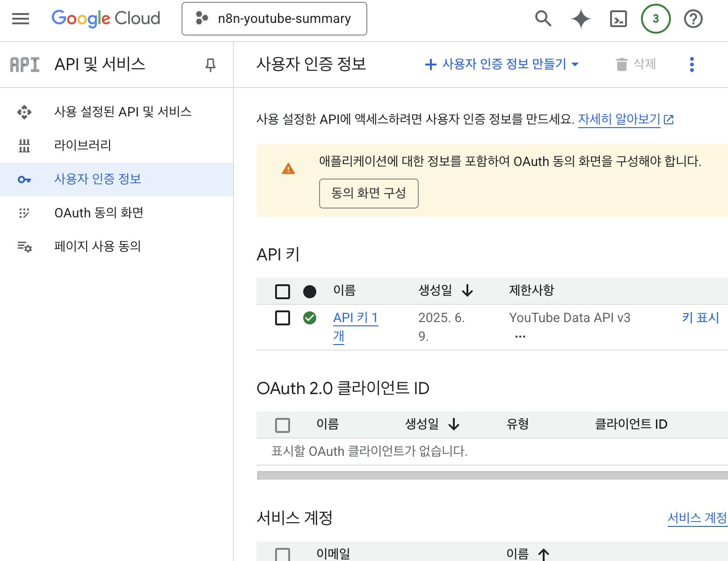Click the disabled 삭제 delete button
This screenshot has width=728, height=561.
point(636,64)
